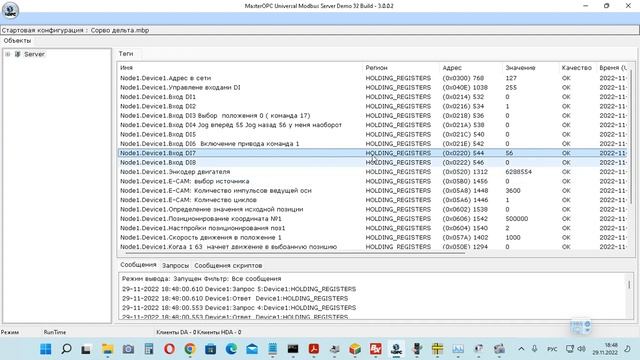Viewport: 640px width, 360px height.
Task: Click encoder value 6288554
Action: click(518, 172)
